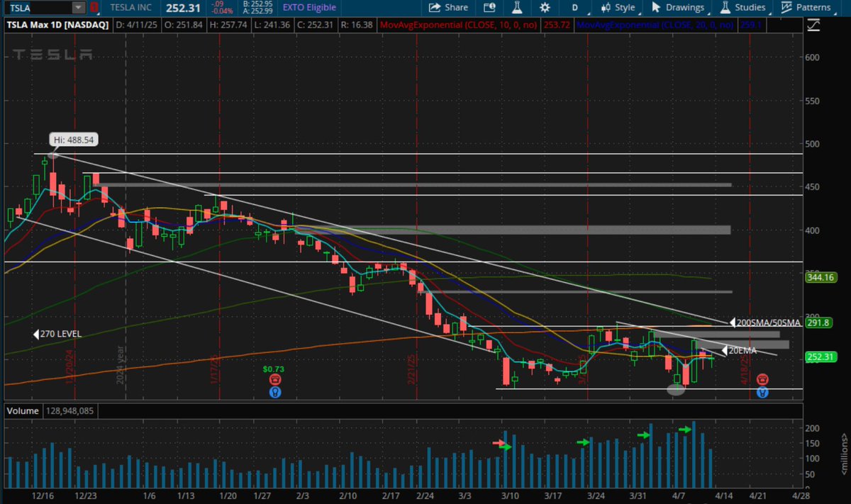851x504 pixels.
Task: Click the R: 16.38 range value in header
Action: pos(358,25)
